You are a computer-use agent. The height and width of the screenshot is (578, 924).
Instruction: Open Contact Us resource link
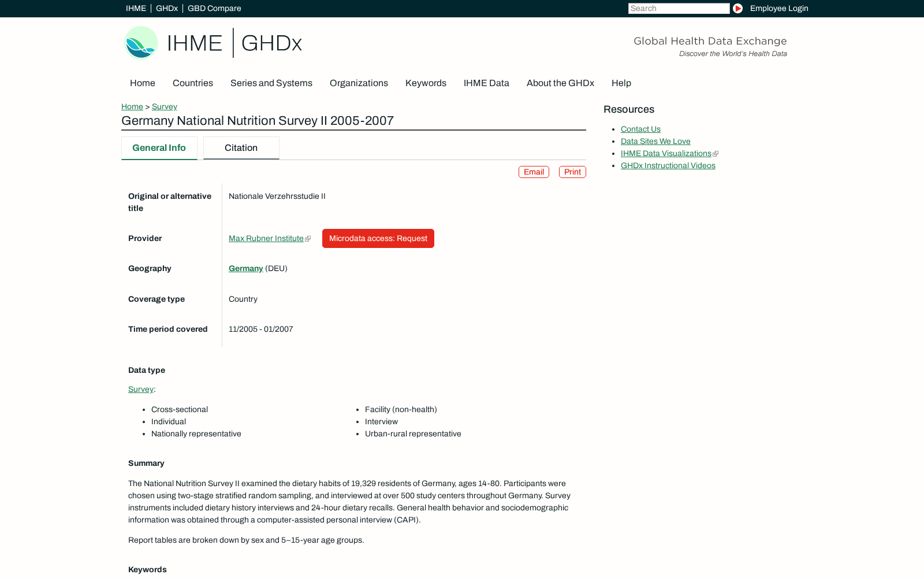tap(640, 129)
